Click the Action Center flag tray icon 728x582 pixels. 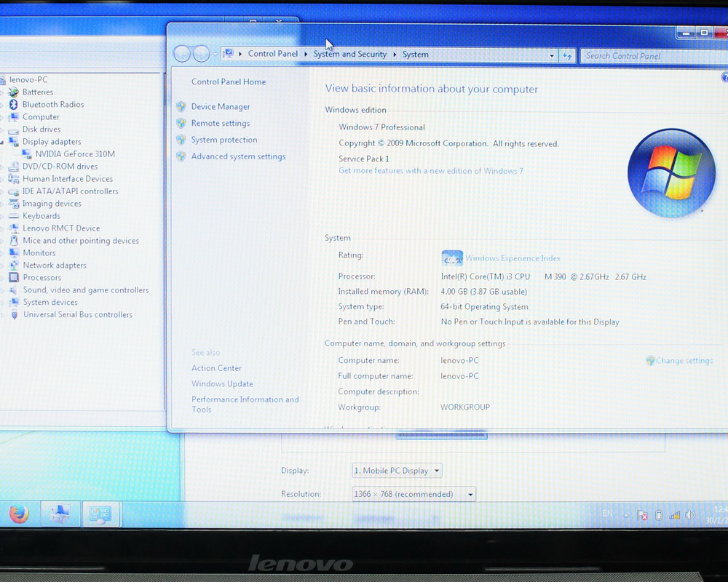pos(642,514)
